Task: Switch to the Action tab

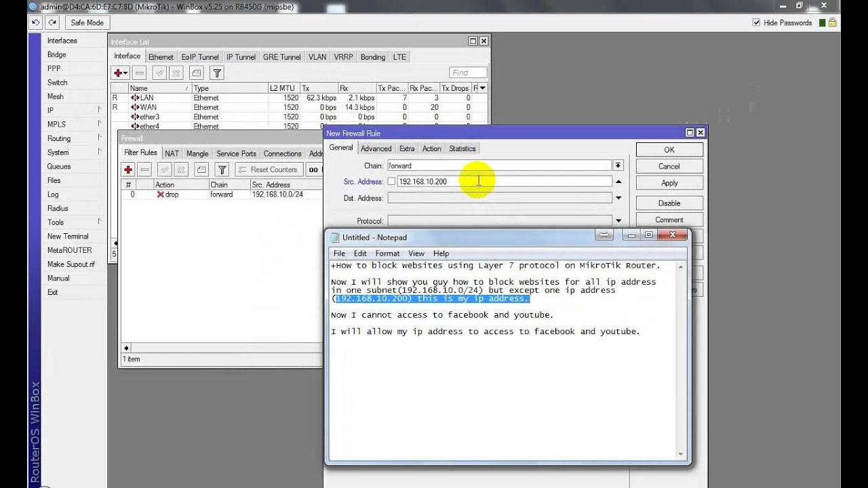Action: point(431,148)
